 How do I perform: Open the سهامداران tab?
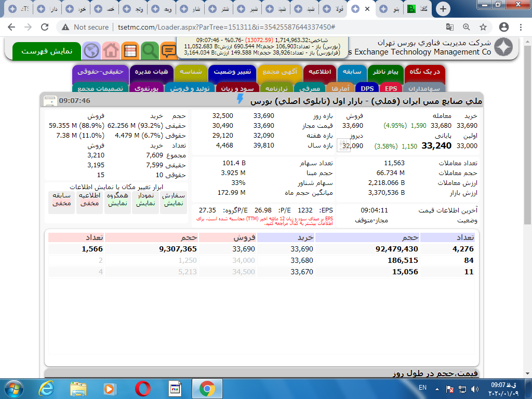pos(424,88)
